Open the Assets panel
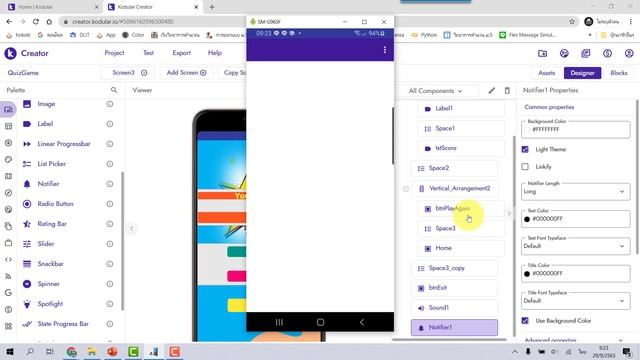 [x=547, y=73]
